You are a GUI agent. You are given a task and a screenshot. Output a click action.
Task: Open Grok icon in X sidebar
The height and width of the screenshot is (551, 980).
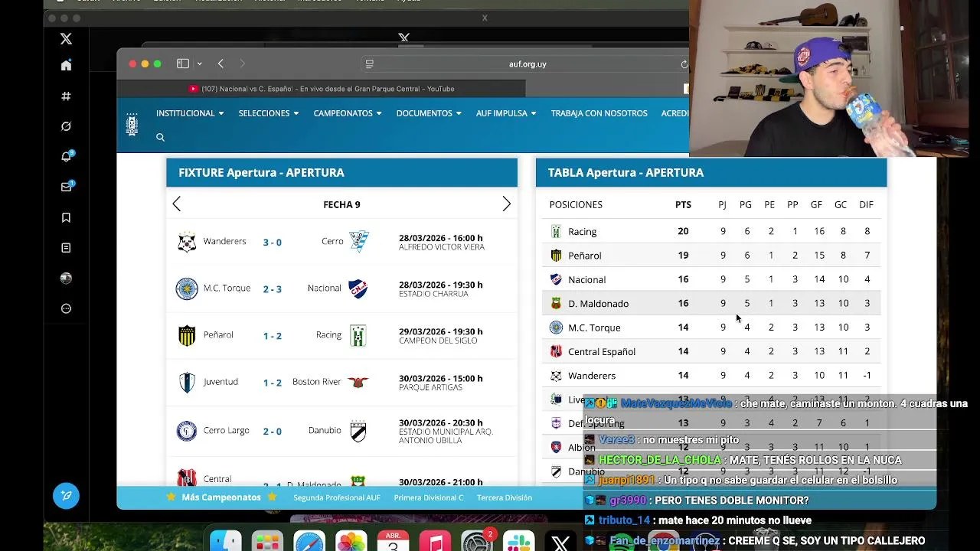[66, 126]
